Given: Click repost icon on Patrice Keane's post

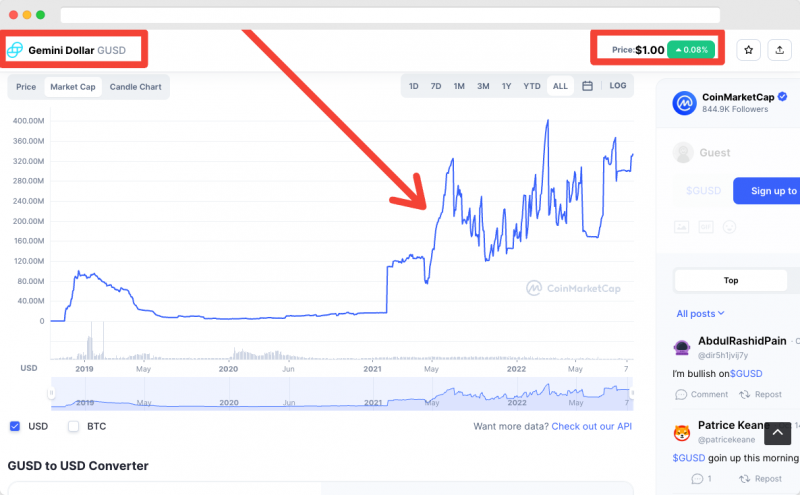Looking at the screenshot, I should click(x=744, y=479).
